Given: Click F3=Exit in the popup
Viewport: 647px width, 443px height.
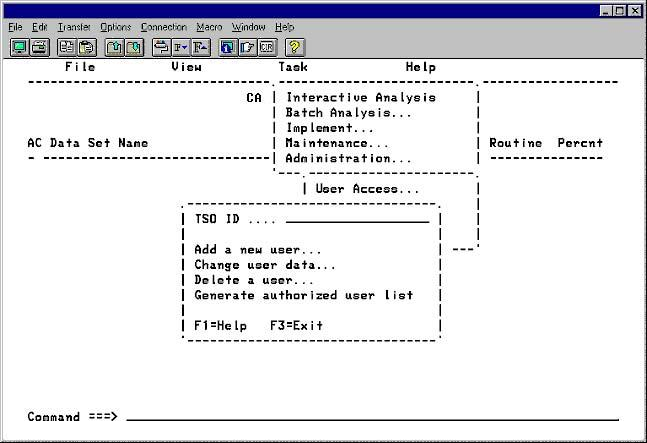Looking at the screenshot, I should pyautogui.click(x=296, y=326).
